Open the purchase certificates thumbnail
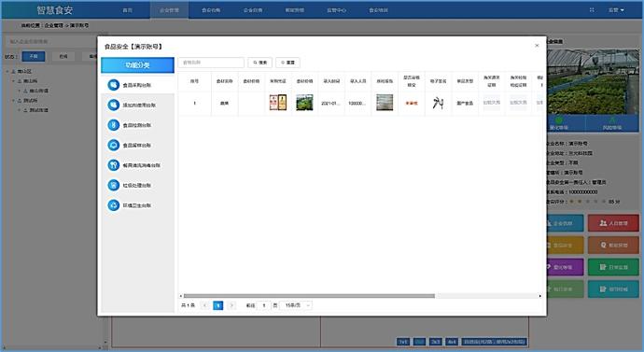Screen dimensions: 644x352 click(278, 103)
